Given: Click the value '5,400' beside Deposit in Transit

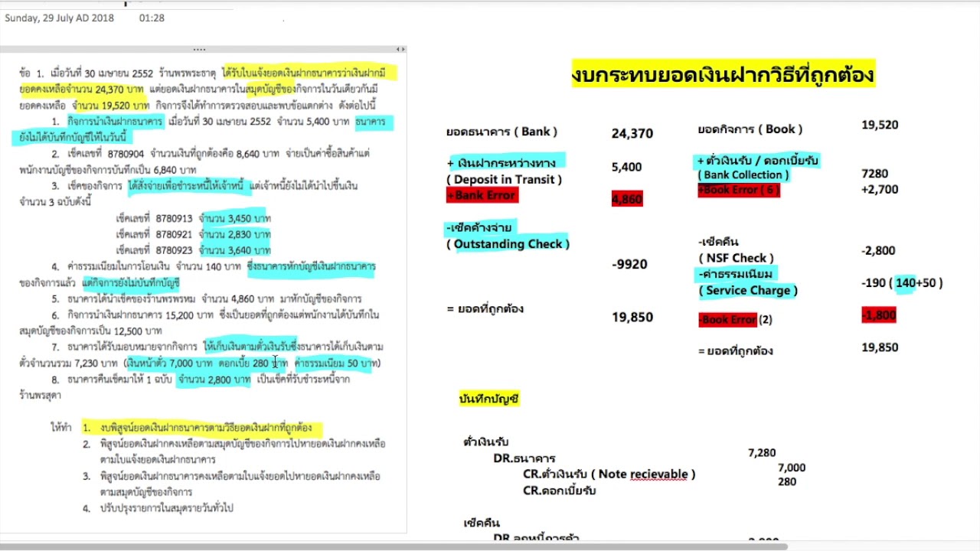Looking at the screenshot, I should click(627, 167).
